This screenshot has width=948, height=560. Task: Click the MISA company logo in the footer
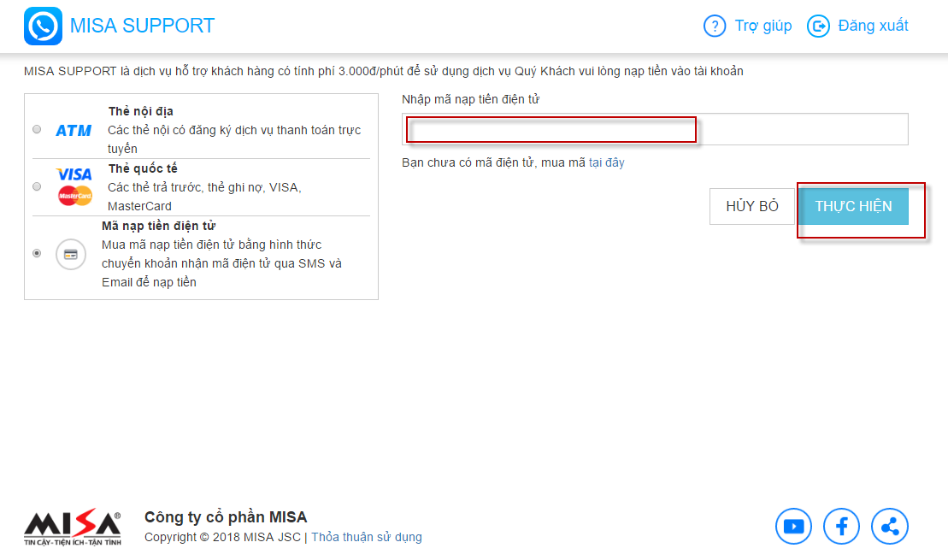(73, 527)
